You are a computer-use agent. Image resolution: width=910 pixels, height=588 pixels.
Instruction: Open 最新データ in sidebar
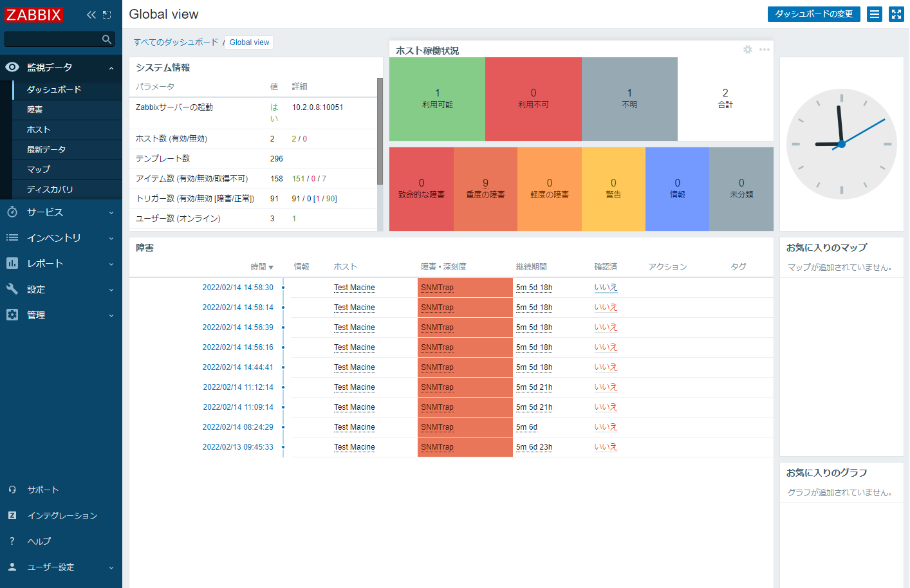[x=67, y=149]
